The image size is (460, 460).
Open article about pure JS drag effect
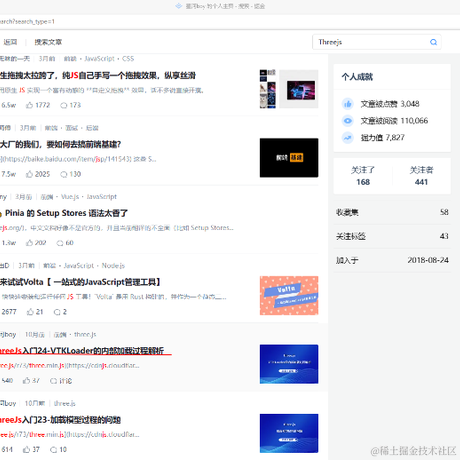coord(98,76)
